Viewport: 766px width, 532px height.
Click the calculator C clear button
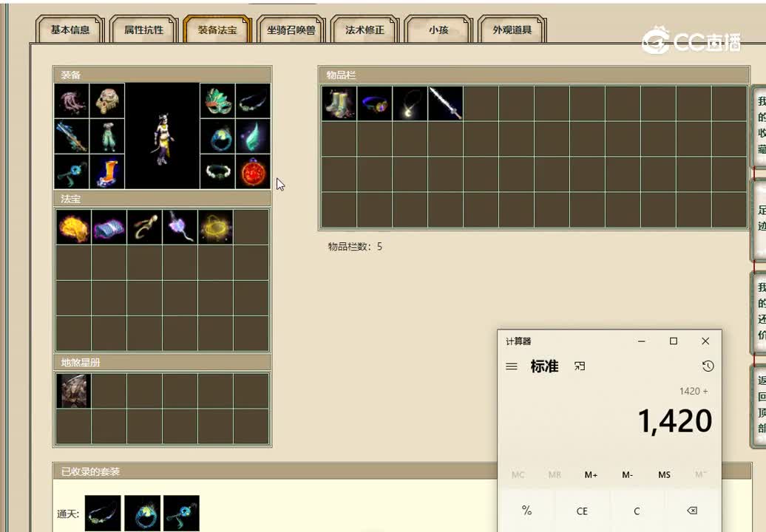(637, 511)
